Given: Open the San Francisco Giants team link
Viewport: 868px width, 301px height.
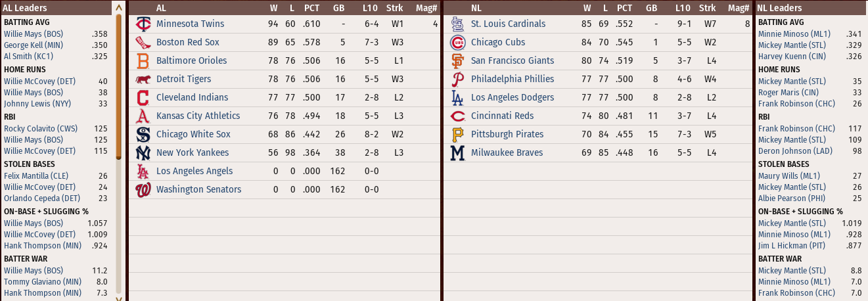Looking at the screenshot, I should (x=512, y=60).
